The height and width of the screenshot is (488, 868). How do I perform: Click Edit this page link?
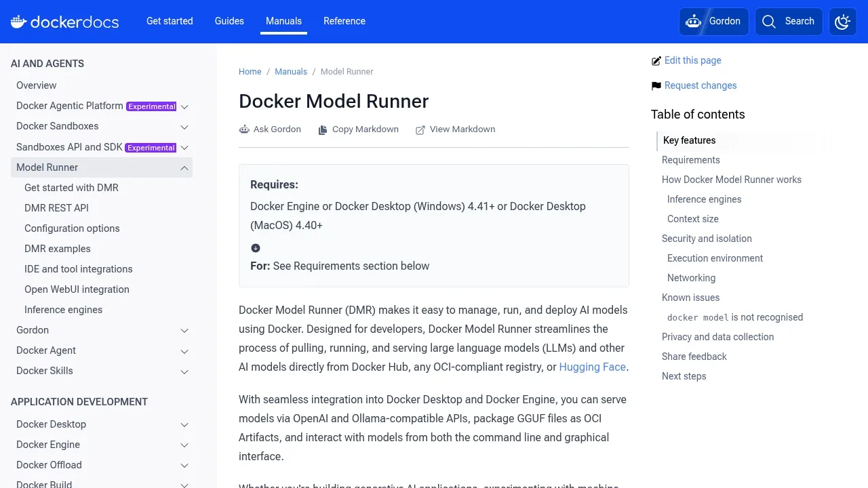692,60
